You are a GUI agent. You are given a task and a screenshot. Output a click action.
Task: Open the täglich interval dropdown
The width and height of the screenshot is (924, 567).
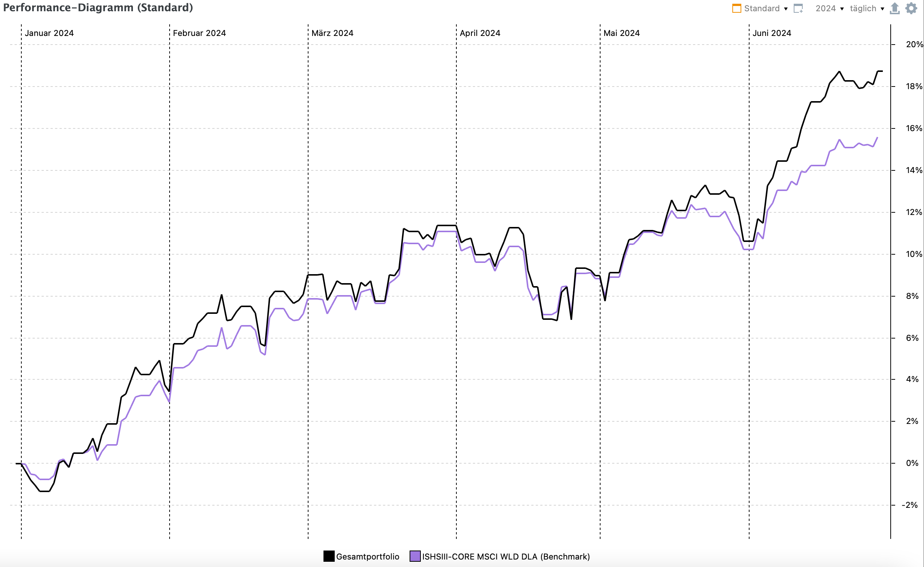click(x=867, y=8)
